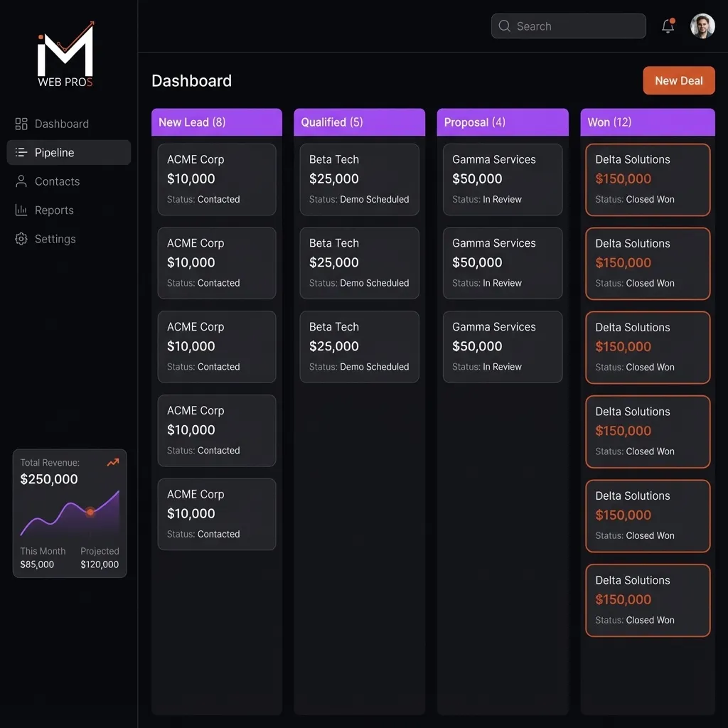The image size is (728, 728).
Task: Click the orange data point on revenue chart
Action: pos(90,511)
